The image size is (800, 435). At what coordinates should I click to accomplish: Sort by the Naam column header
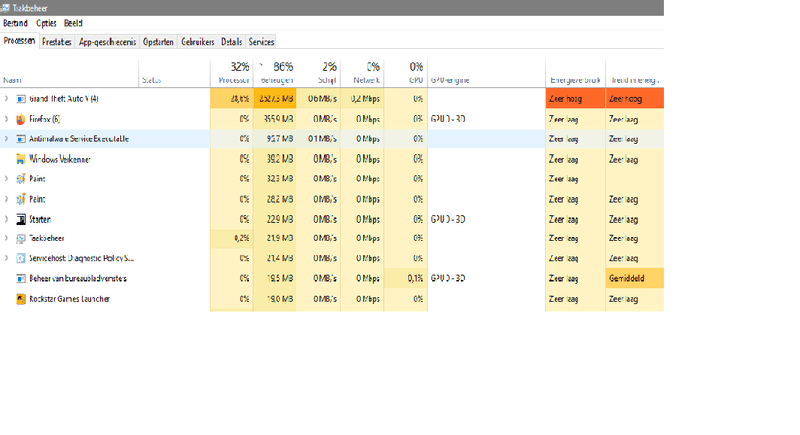(x=69, y=73)
